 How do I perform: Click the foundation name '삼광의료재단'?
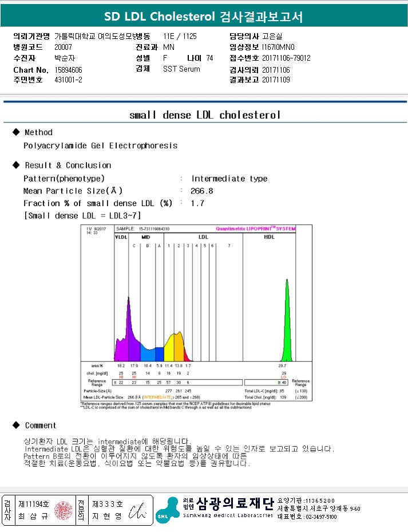tap(235, 504)
